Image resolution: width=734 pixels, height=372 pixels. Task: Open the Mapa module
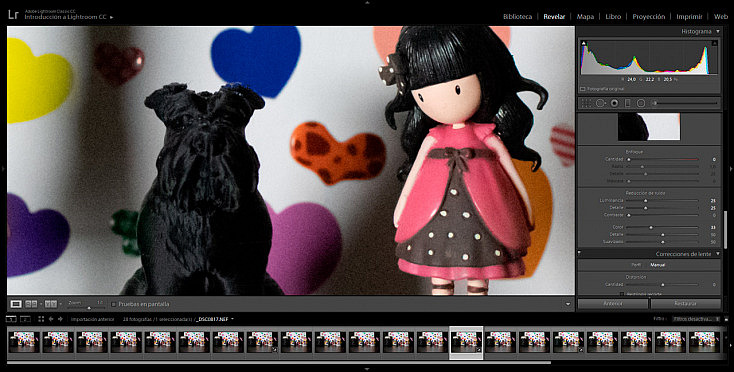585,16
